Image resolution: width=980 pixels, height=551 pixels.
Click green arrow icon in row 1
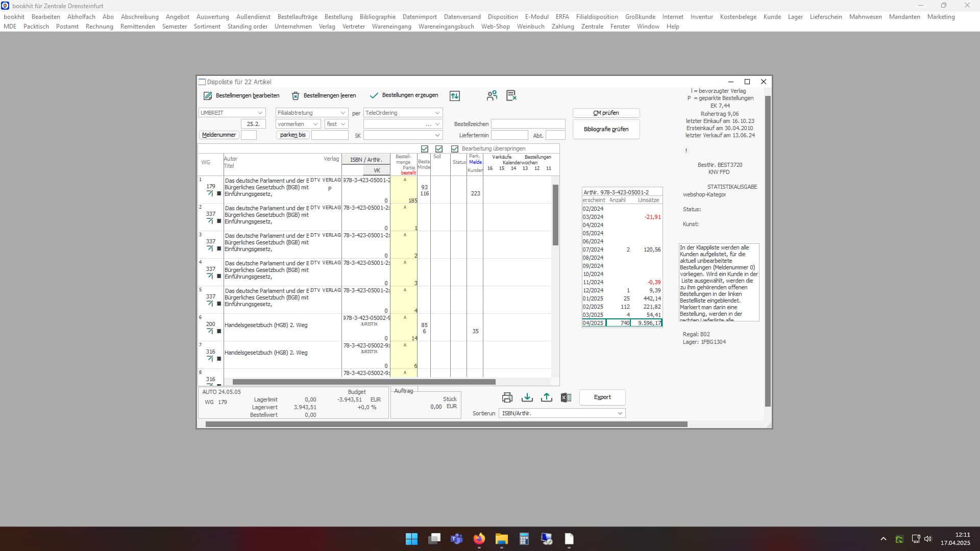click(x=210, y=193)
